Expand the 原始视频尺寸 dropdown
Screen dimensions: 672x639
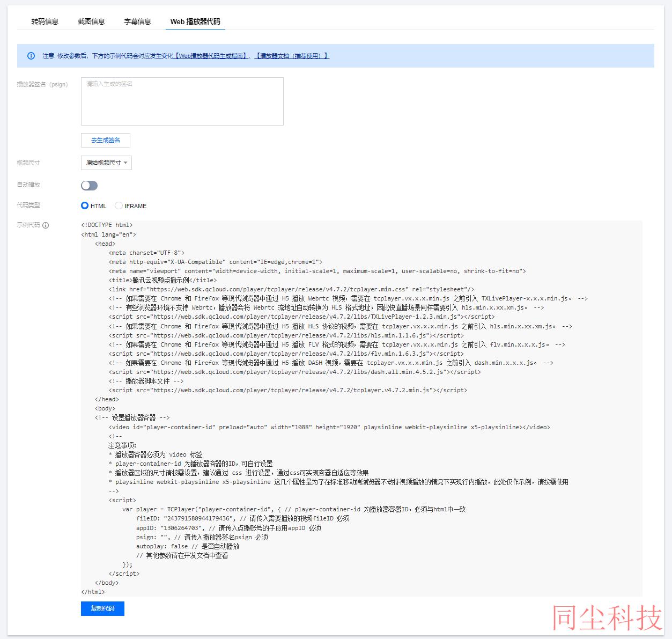point(106,163)
